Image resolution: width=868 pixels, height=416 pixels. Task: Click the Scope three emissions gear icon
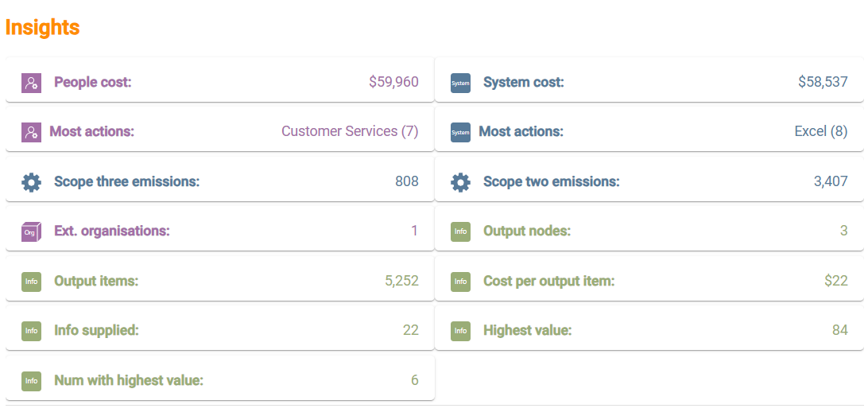click(31, 182)
